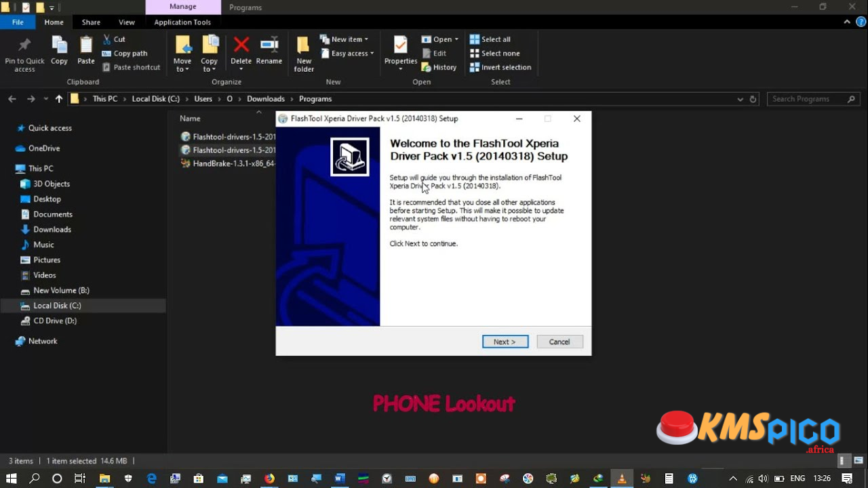
Task: Go back with the Back arrow
Action: point(12,99)
